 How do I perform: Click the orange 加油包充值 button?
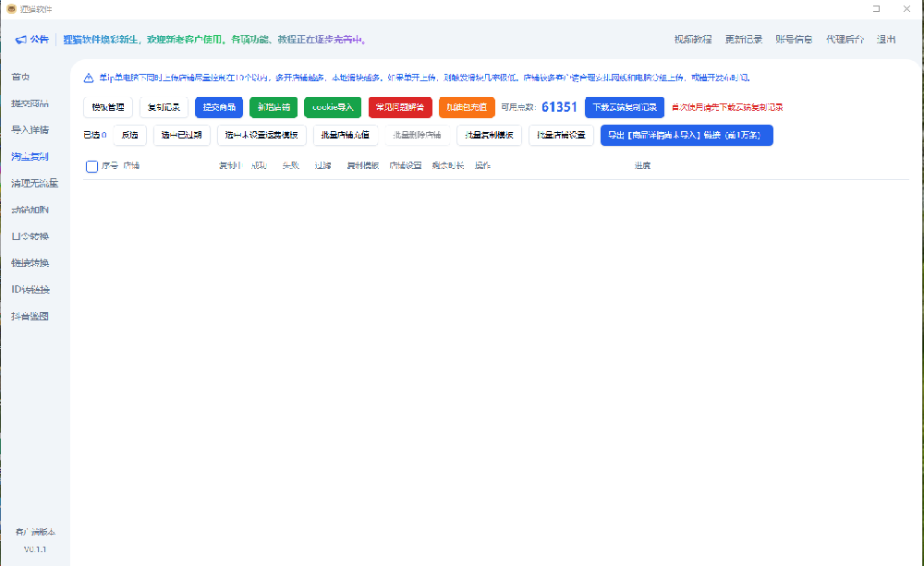[x=467, y=107]
